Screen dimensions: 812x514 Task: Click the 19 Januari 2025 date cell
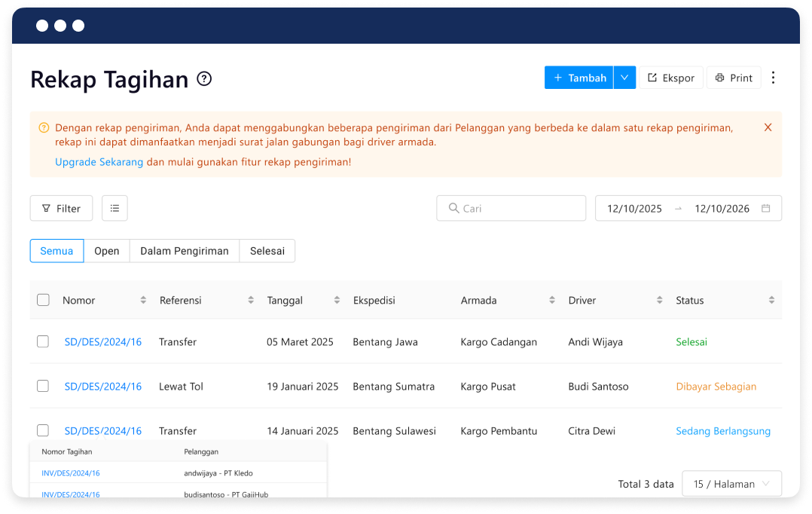[x=303, y=387]
